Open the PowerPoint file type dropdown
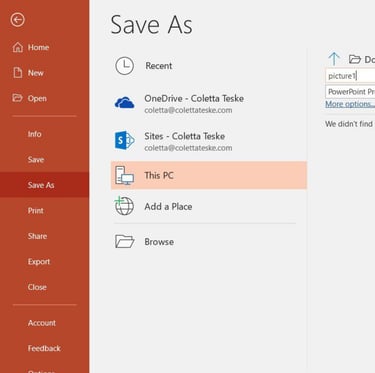This screenshot has width=375, height=373. [x=350, y=92]
